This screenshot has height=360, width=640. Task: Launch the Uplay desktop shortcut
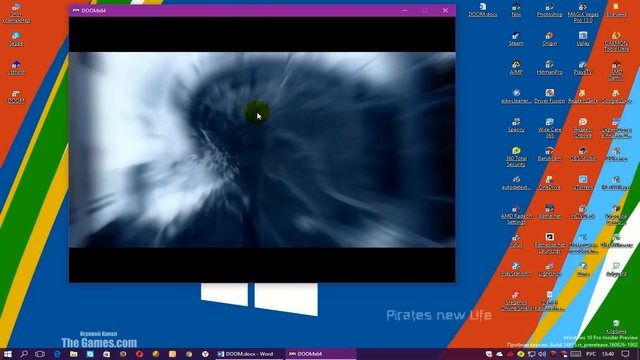click(583, 39)
